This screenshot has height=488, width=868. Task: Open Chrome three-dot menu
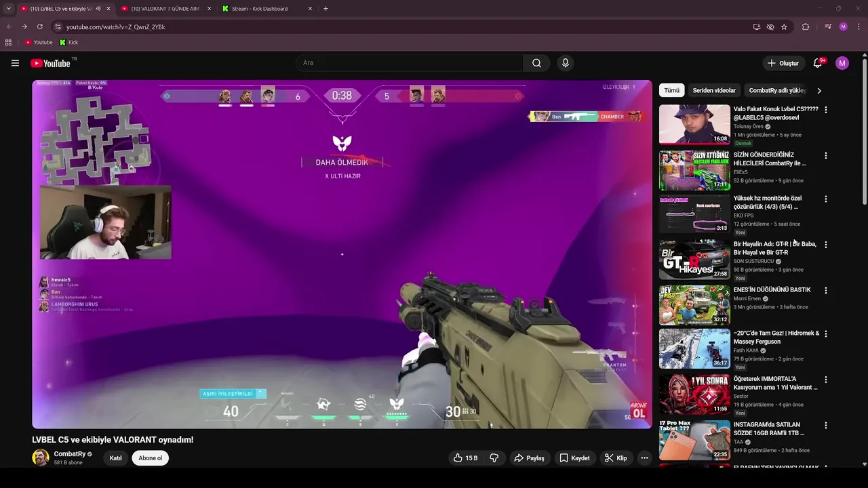tap(858, 26)
